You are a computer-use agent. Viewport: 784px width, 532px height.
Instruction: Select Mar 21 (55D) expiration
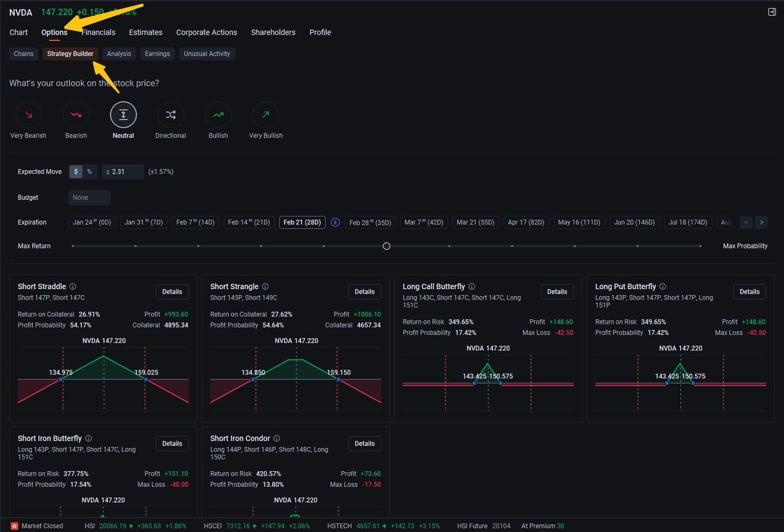point(475,222)
